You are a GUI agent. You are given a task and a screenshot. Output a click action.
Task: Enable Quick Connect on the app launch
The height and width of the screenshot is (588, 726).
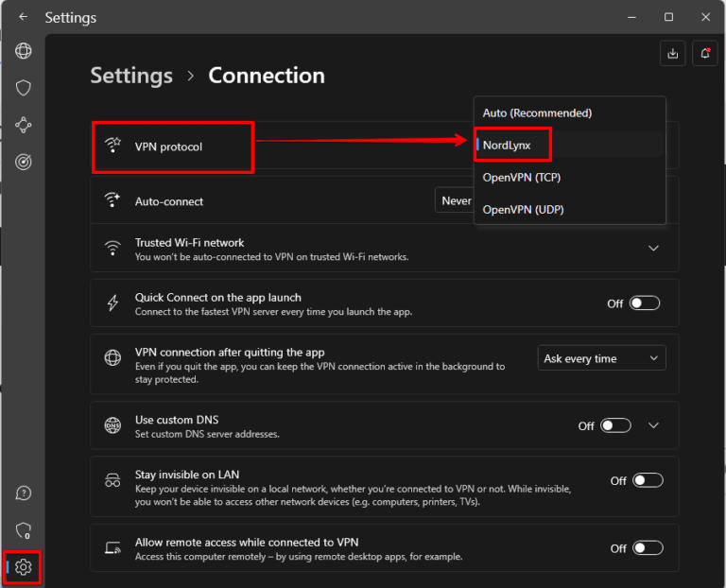[645, 303]
